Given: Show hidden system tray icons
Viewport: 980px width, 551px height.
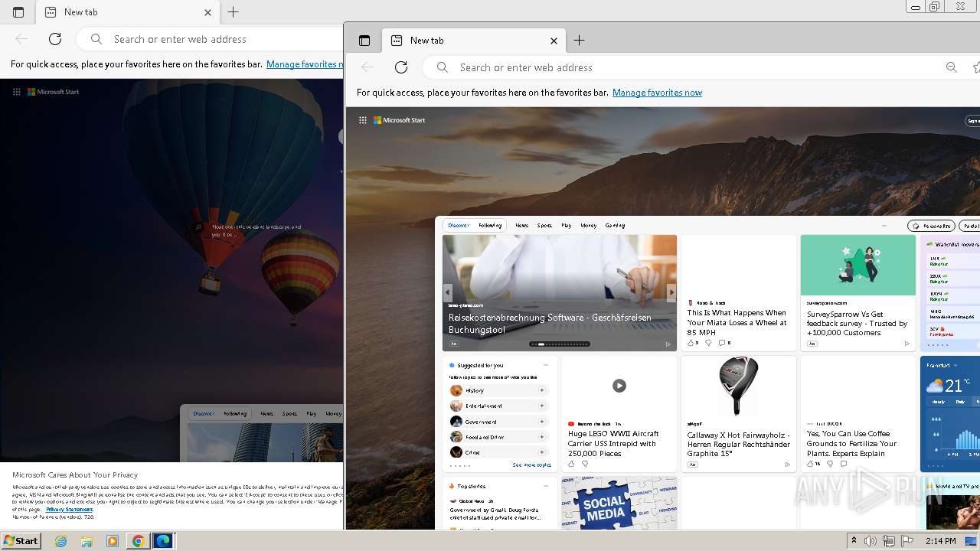Looking at the screenshot, I should pos(854,541).
